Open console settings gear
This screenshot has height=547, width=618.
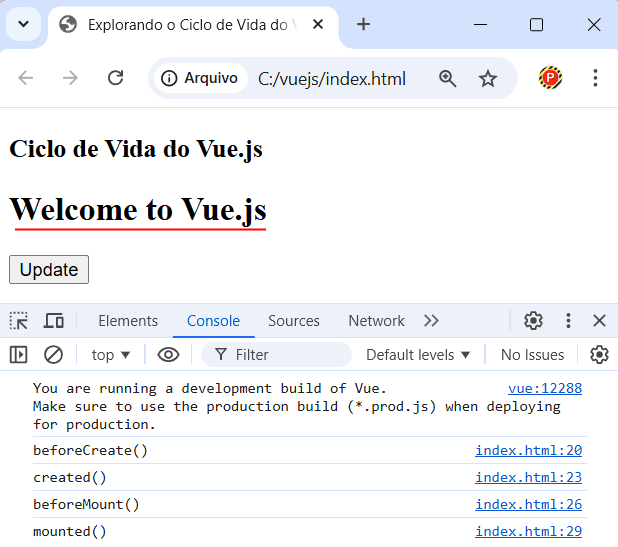pos(599,355)
